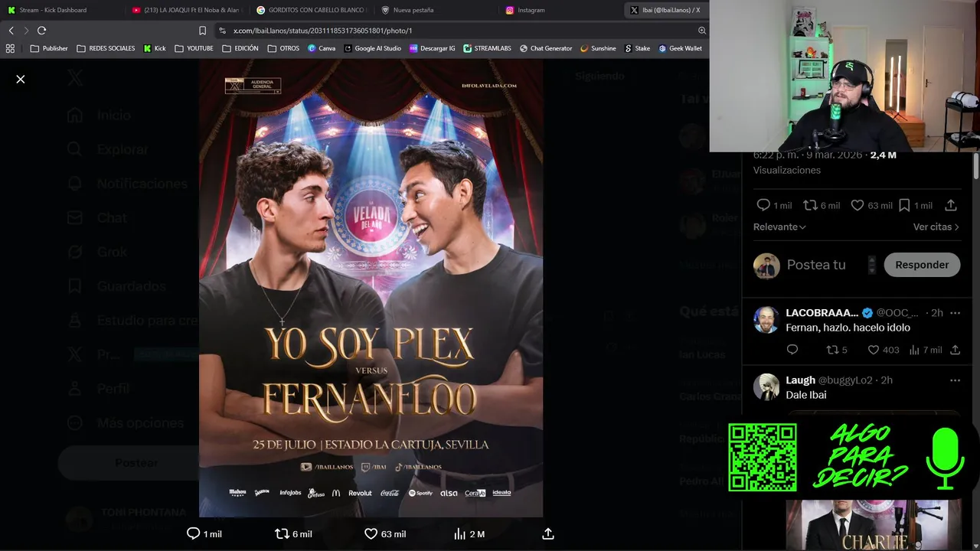Open Ver citas link

click(936, 227)
